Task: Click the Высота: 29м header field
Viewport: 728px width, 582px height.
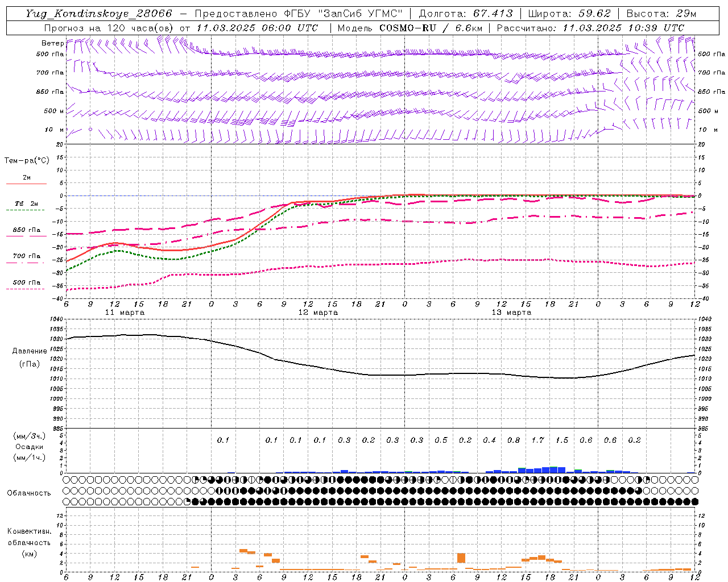Action: coord(661,14)
